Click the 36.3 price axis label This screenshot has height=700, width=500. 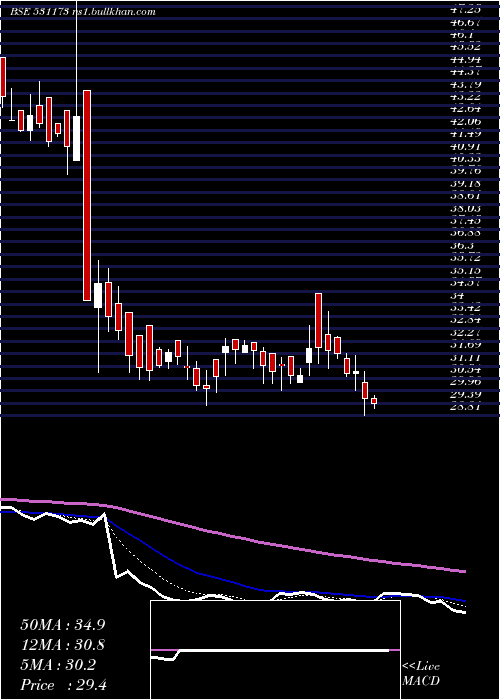[462, 246]
